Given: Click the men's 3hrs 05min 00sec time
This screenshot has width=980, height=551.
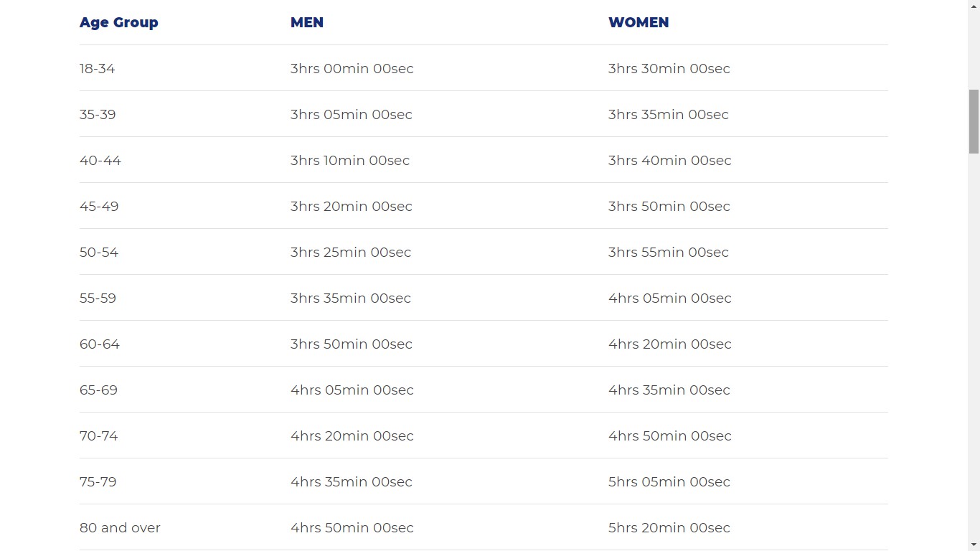Looking at the screenshot, I should pos(352,115).
